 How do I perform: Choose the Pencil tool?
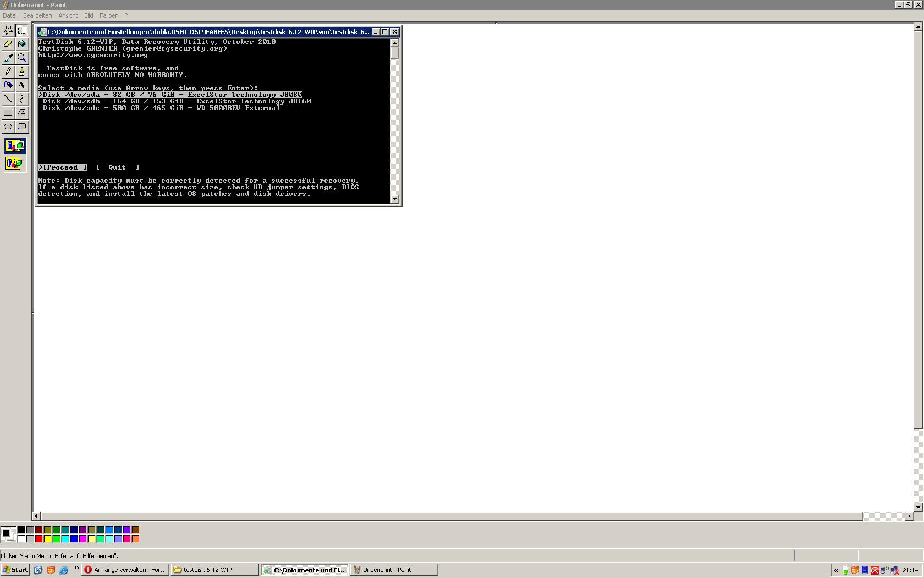(x=8, y=72)
